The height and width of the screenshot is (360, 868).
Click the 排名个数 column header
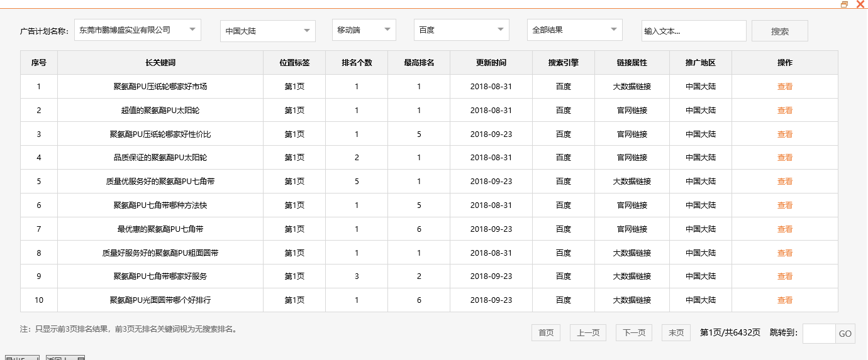click(357, 63)
